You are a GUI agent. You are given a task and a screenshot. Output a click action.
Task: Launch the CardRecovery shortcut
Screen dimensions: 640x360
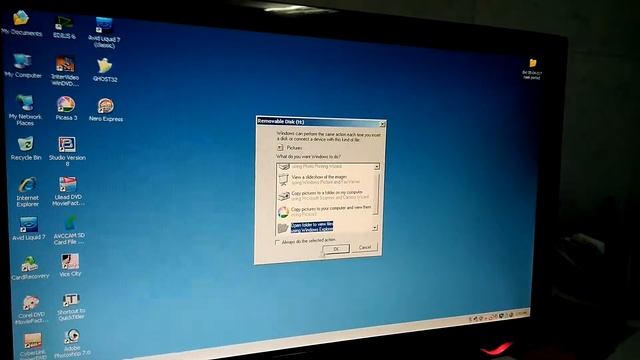[30, 268]
